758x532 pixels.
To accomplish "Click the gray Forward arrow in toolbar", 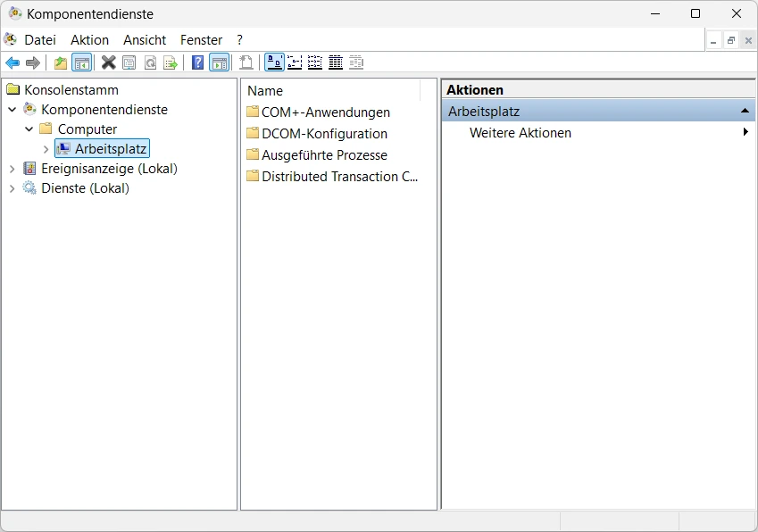I will pos(33,62).
